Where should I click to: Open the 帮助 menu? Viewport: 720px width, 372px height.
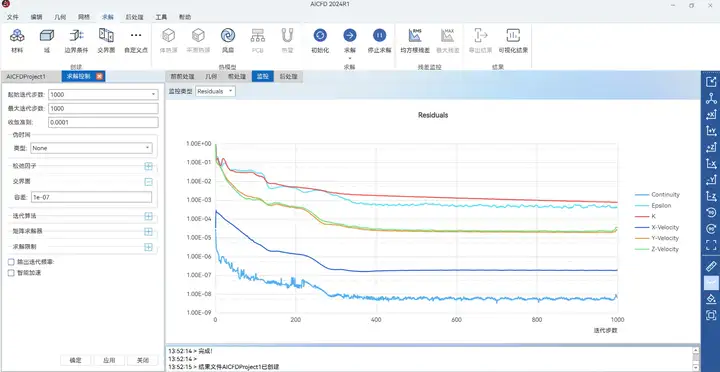click(x=185, y=17)
